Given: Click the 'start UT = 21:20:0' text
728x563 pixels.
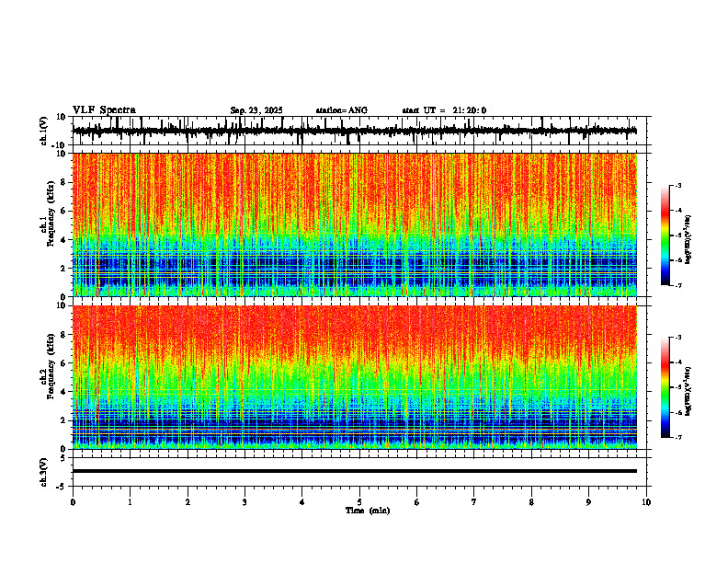Looking at the screenshot, I should [x=444, y=110].
